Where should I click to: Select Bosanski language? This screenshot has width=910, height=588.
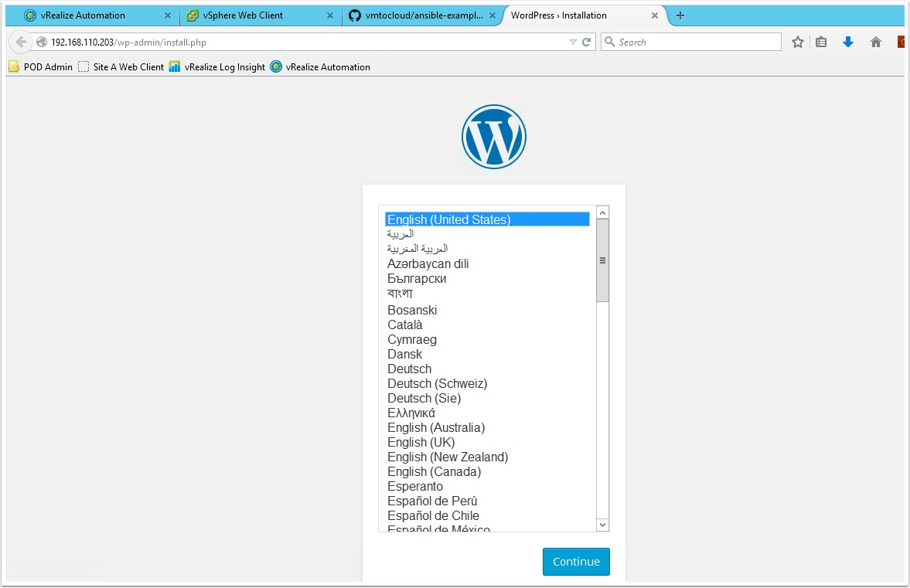click(x=488, y=311)
